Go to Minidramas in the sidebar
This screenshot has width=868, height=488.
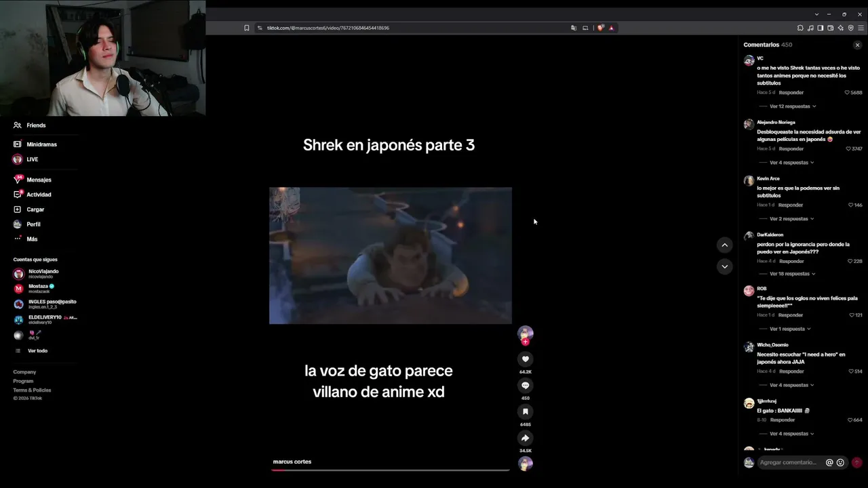(35, 144)
